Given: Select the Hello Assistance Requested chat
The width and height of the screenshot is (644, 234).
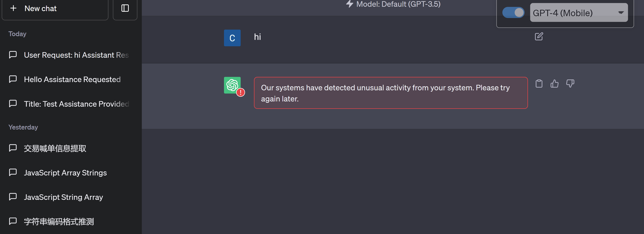Looking at the screenshot, I should tap(72, 79).
